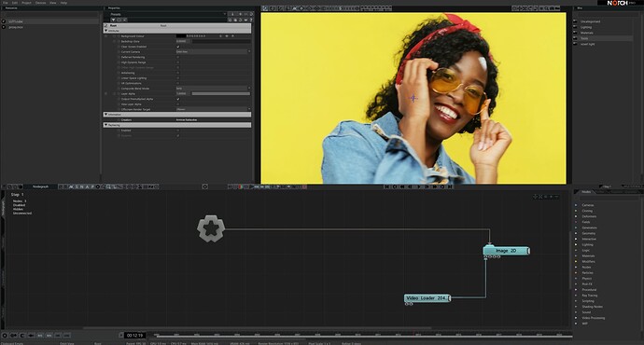Click the red record button in nodegraph toolbar
The image size is (644, 345).
[x=241, y=186]
